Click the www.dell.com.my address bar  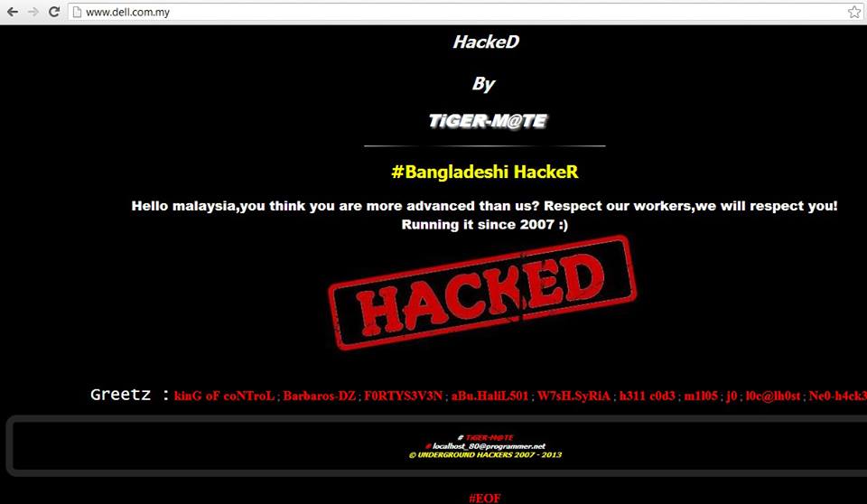(x=464, y=12)
